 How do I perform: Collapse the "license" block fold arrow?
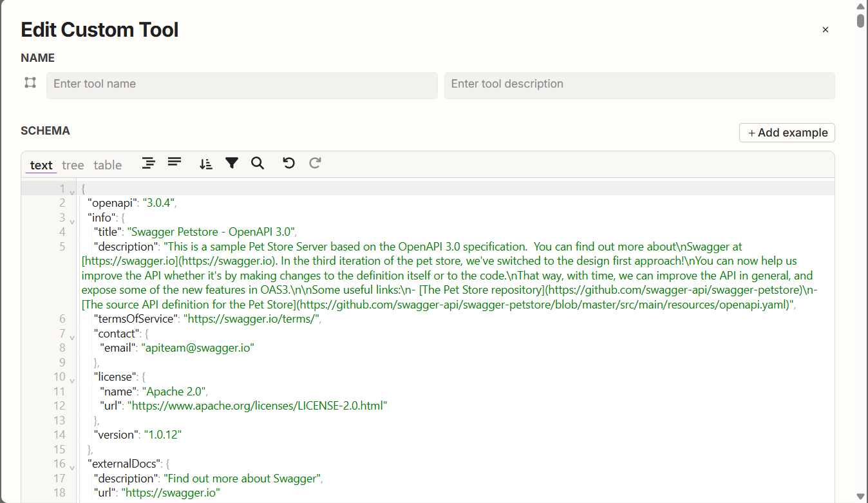(72, 380)
